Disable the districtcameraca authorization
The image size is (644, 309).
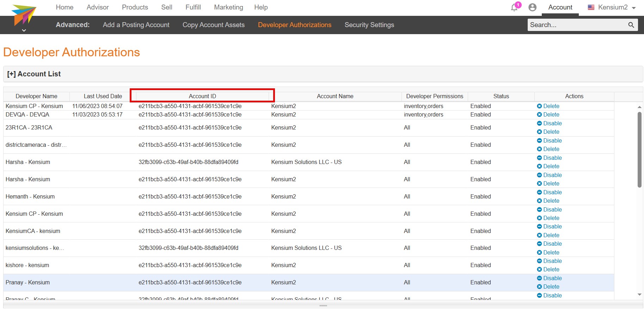click(549, 141)
